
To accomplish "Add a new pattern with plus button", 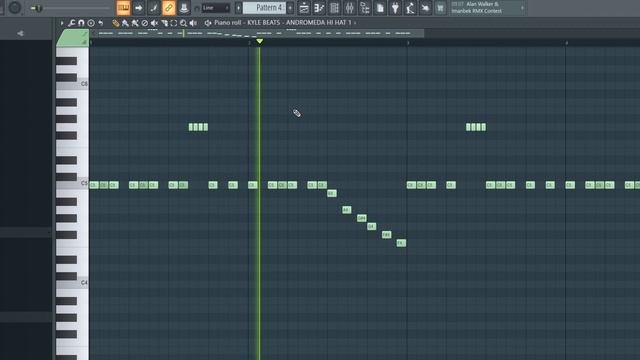I will [290, 8].
